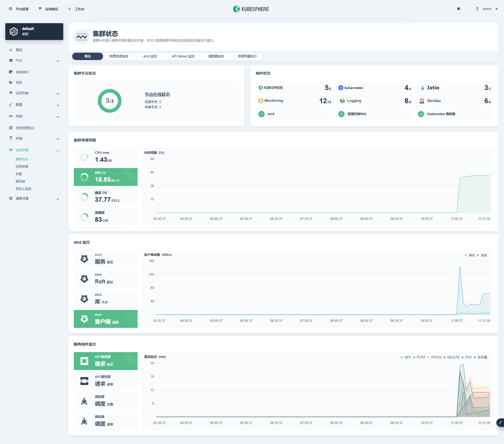Click the Istio sailboat icon
The height and width of the screenshot is (444, 504).
[x=423, y=88]
